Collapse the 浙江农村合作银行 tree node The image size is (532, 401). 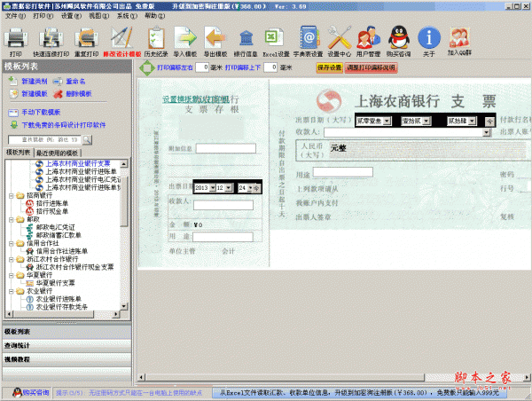[11, 259]
